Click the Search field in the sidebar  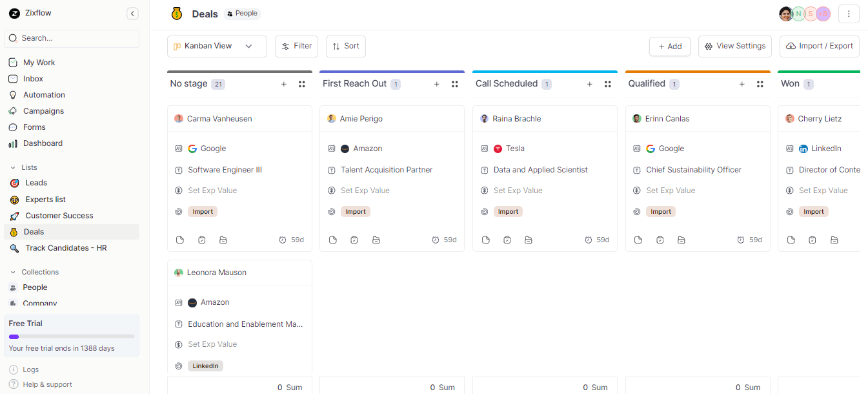(x=71, y=39)
